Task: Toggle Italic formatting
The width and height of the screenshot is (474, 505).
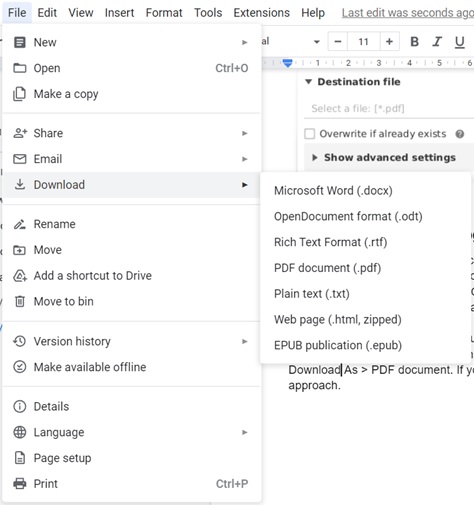Action: [x=437, y=42]
